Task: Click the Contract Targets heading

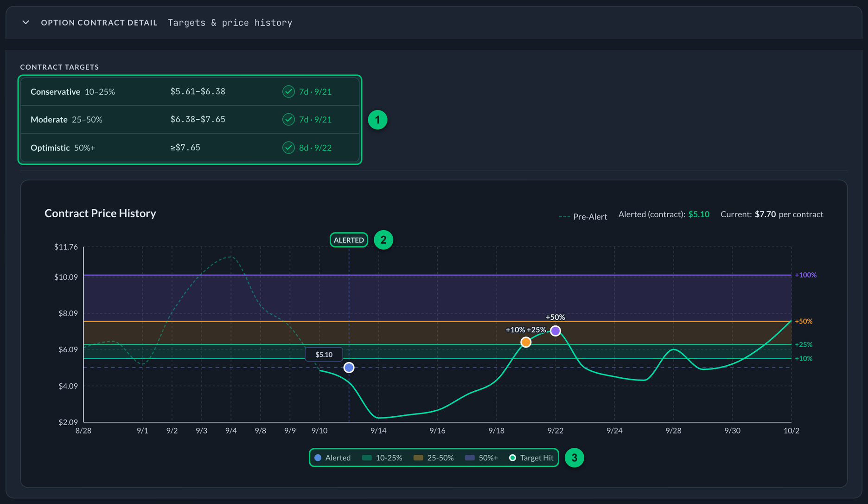Action: point(59,67)
